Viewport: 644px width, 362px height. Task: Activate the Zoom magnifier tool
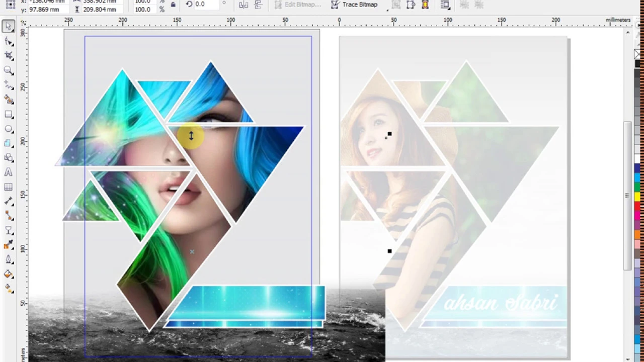(9, 70)
